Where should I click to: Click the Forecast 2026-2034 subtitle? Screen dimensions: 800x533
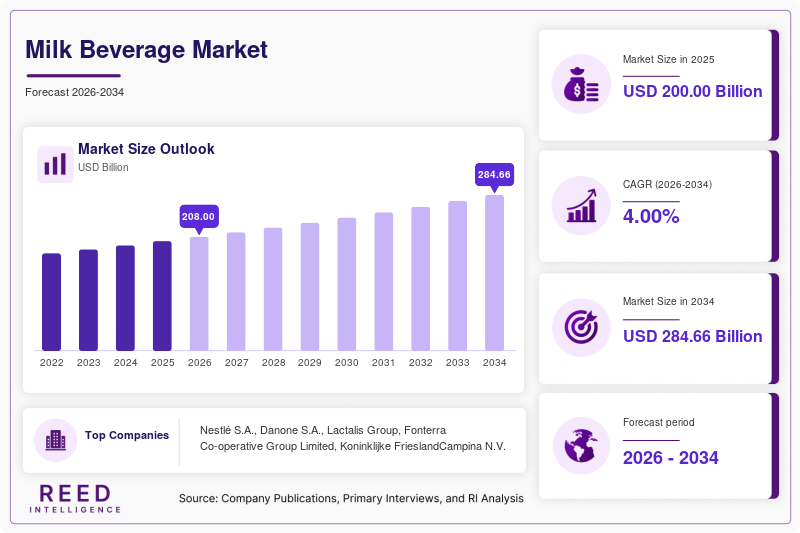pyautogui.click(x=74, y=92)
